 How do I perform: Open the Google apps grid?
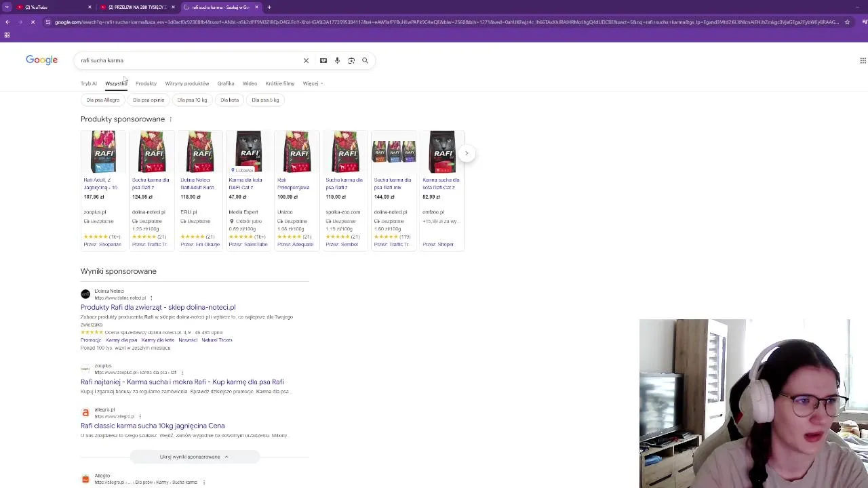(x=863, y=60)
